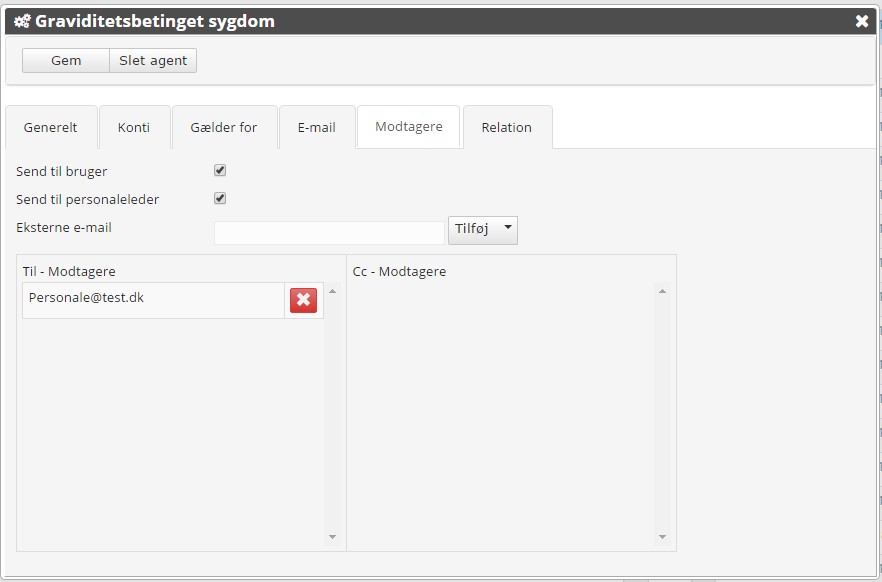Click the gear icon in the dialog title bar
Image resolution: width=882 pixels, height=582 pixels.
tap(23, 20)
